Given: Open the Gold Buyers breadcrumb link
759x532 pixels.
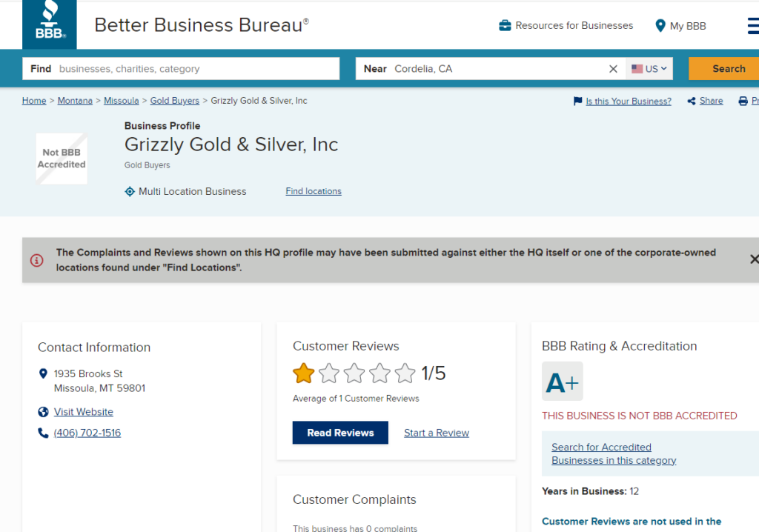Looking at the screenshot, I should 175,101.
